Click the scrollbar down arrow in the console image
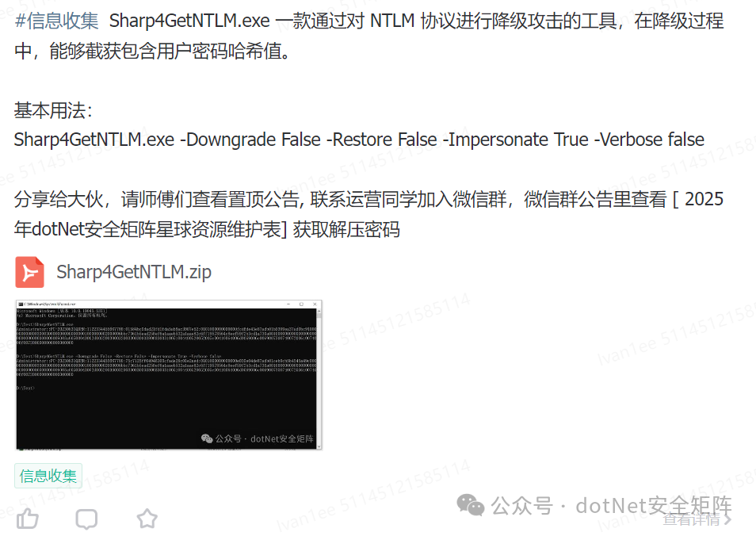 (x=319, y=446)
